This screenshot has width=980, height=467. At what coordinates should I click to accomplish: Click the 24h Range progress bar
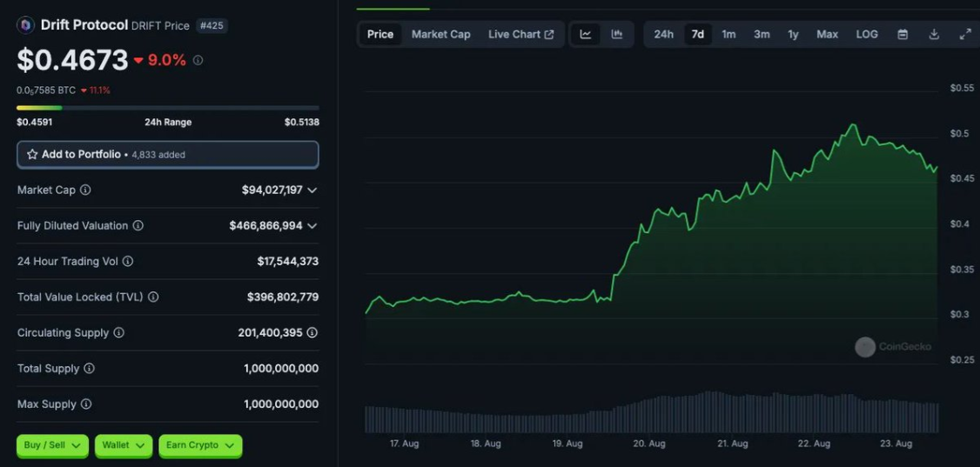click(167, 108)
